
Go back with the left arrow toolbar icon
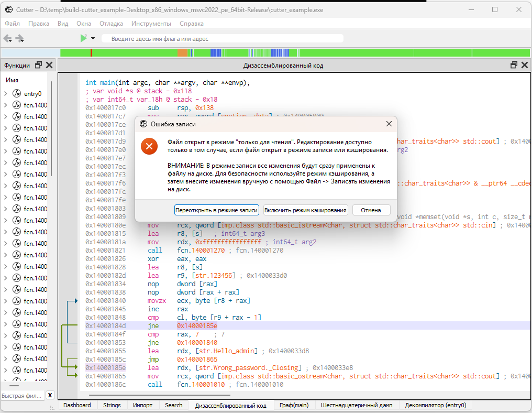7,38
